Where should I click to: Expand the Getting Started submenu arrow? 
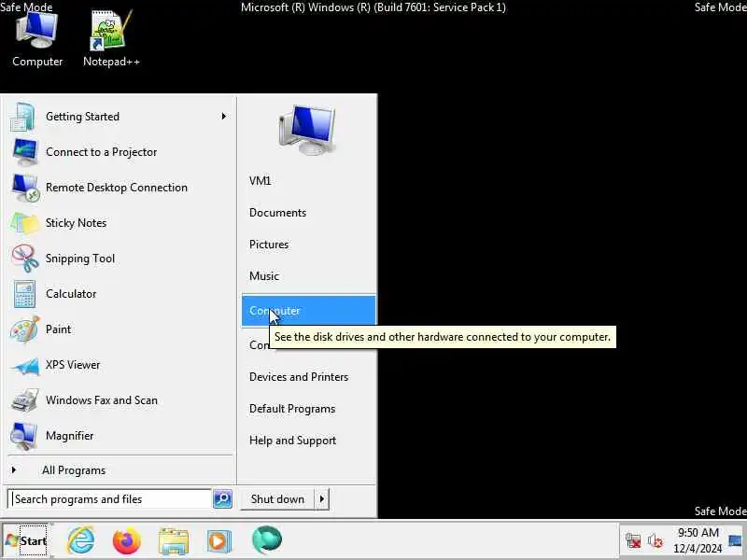coord(223,116)
